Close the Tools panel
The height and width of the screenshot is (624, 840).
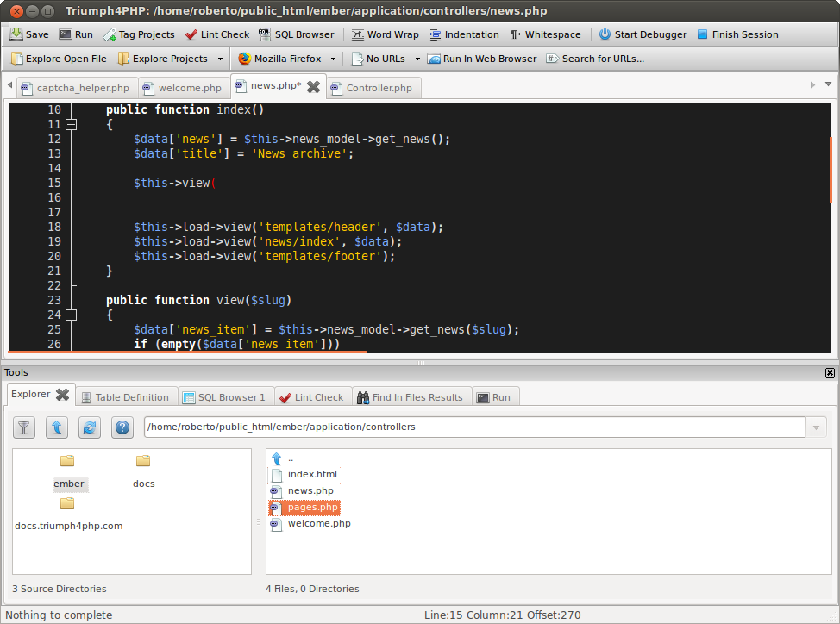coord(830,372)
